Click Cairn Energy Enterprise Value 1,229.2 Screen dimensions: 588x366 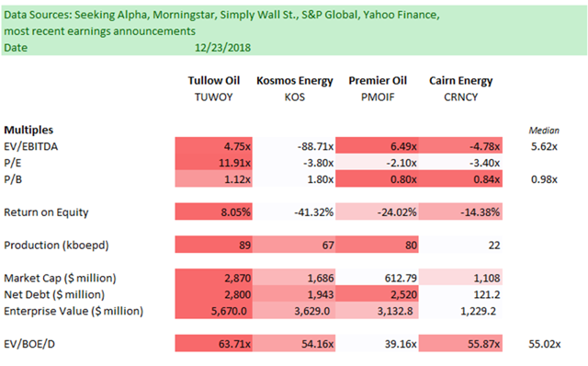tap(460, 311)
